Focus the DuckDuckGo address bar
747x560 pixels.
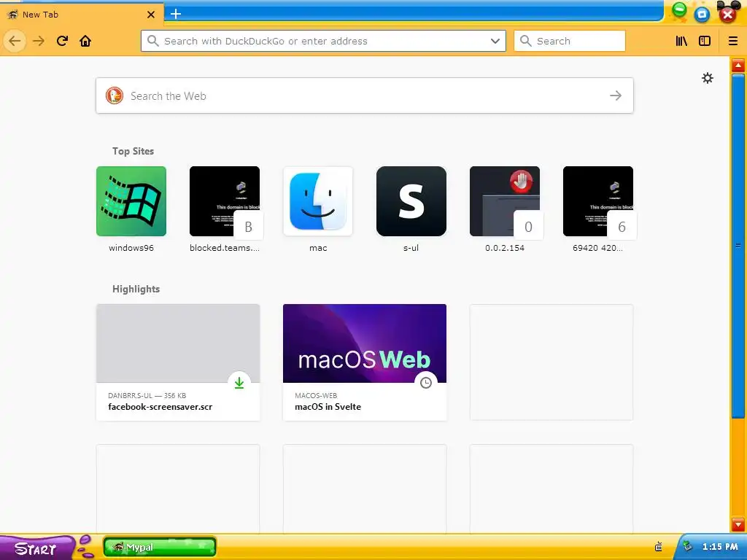[x=323, y=41]
